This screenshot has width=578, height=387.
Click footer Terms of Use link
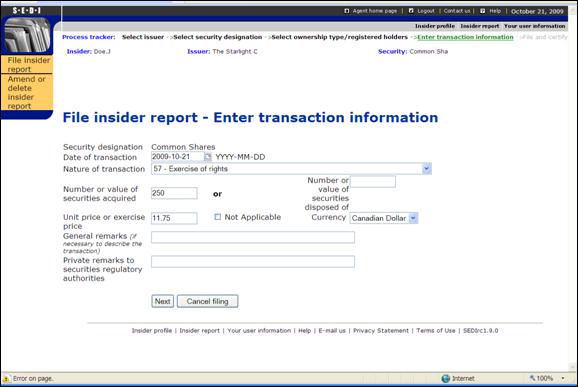pos(436,331)
